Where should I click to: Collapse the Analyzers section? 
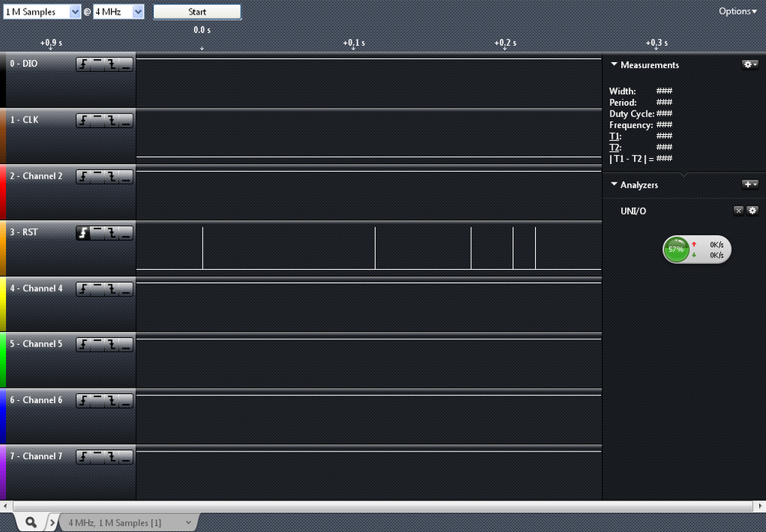(x=613, y=185)
